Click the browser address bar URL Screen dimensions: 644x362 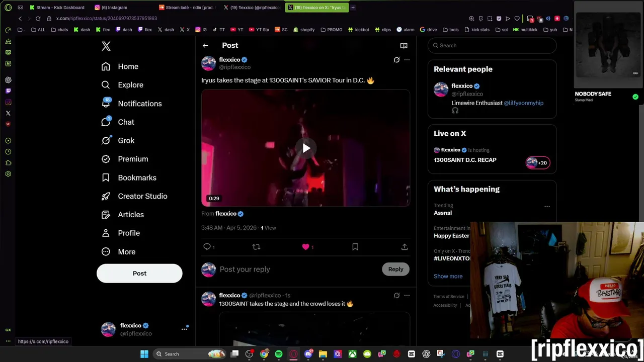point(107,19)
